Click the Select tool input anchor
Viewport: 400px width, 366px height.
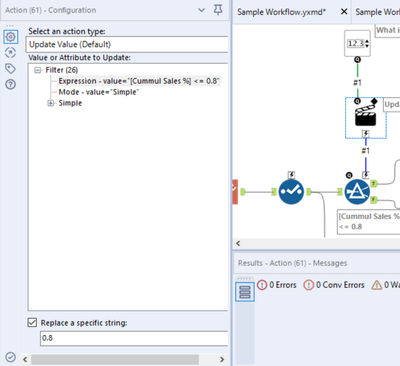[x=274, y=192]
